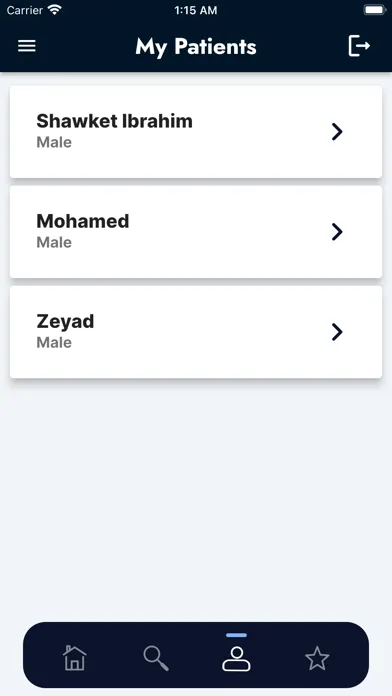Tap the active tab indicator bar
Screen dimensions: 392x696
click(236, 635)
